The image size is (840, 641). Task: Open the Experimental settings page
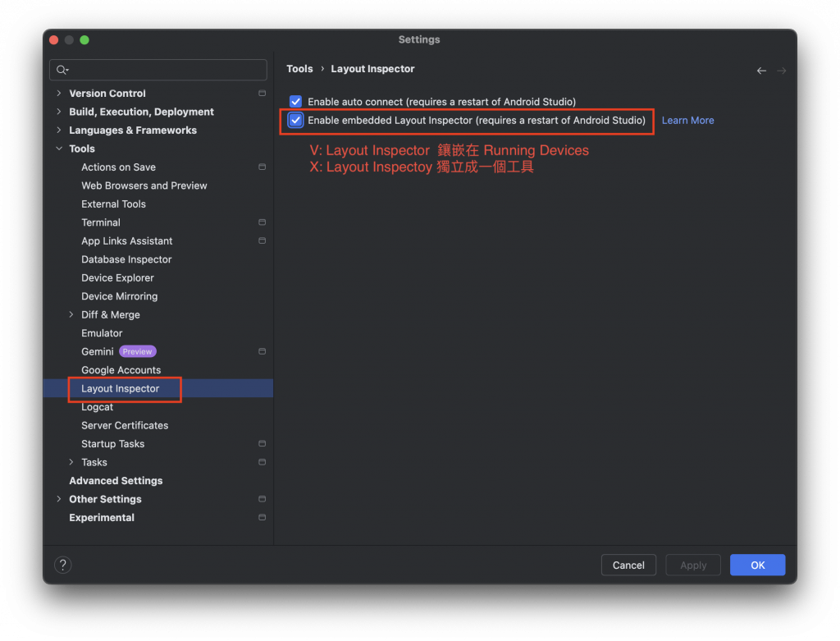pyautogui.click(x=102, y=518)
